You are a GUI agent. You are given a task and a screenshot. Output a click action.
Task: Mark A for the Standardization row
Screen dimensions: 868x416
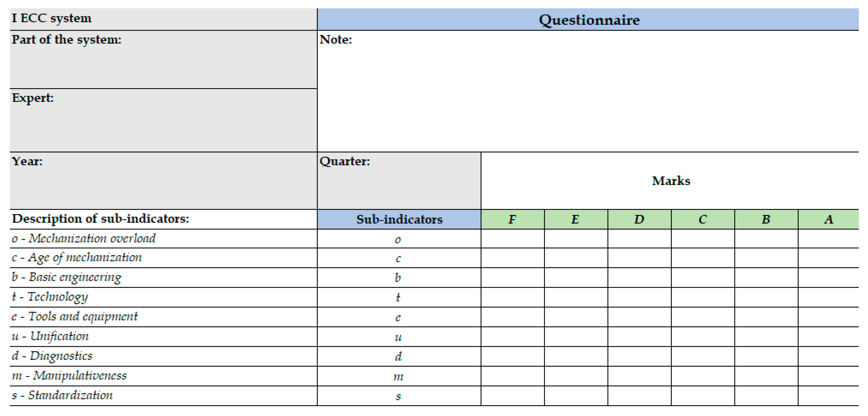(x=828, y=396)
